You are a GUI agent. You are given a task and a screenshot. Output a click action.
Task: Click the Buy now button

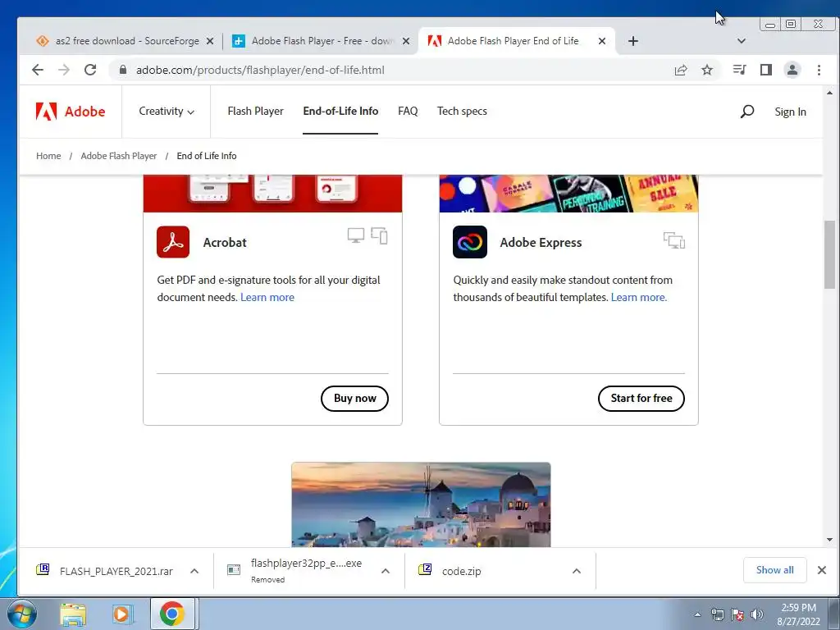(354, 399)
